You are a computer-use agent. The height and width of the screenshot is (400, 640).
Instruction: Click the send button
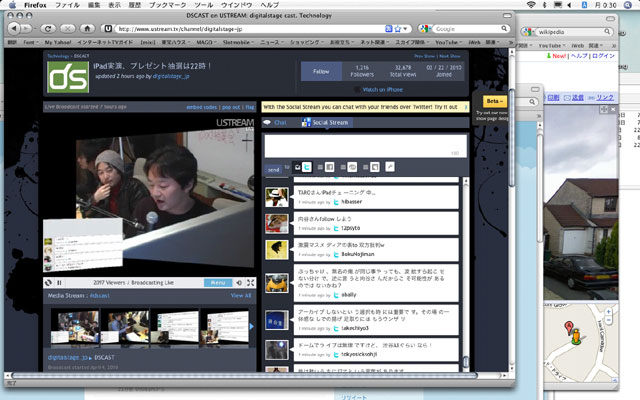coord(274,169)
